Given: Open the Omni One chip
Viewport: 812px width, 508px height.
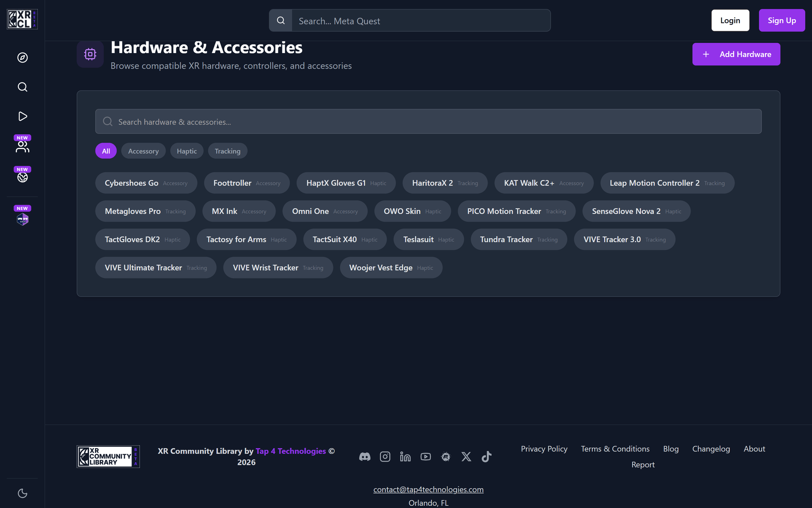Looking at the screenshot, I should point(325,211).
